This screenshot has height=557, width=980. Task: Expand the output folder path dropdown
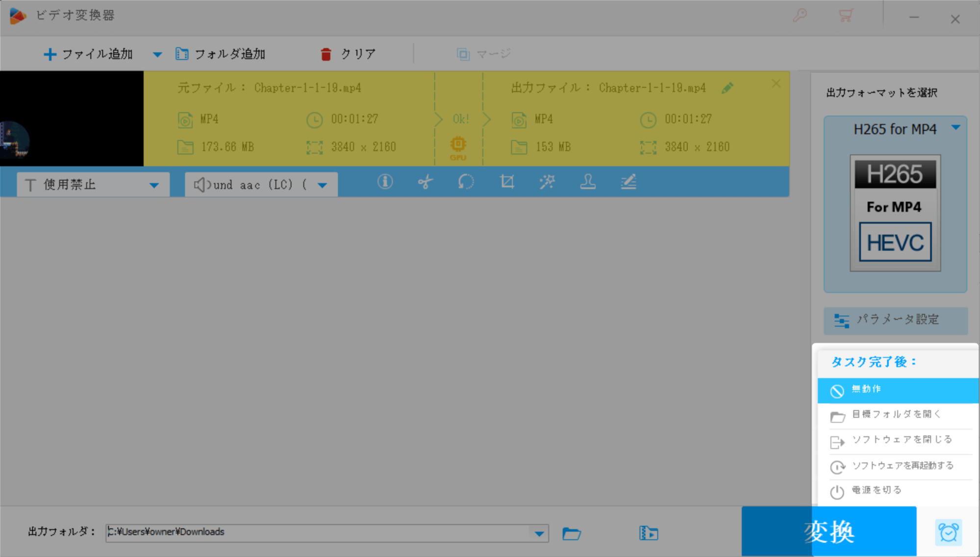tap(539, 533)
